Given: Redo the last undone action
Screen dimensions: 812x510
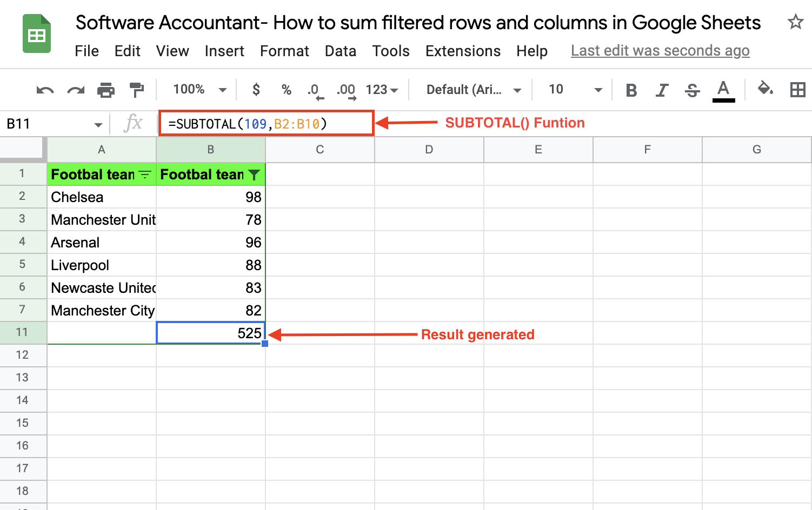Looking at the screenshot, I should 76,90.
